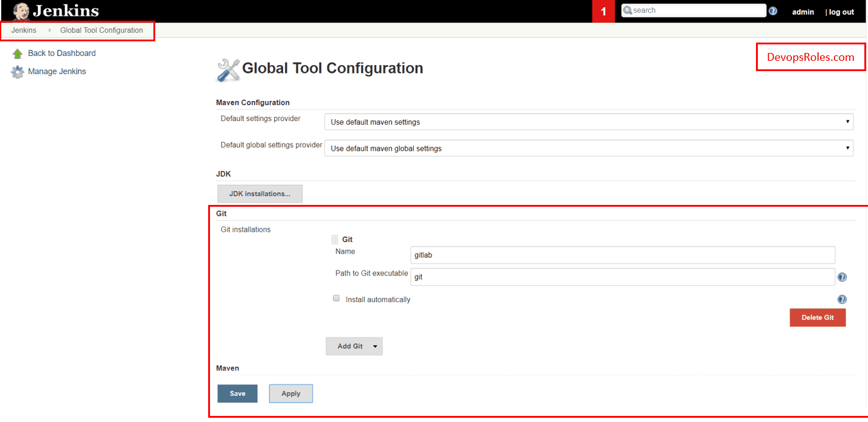Expand the Add Git dropdown arrow
This screenshot has height=422, width=868.
pos(374,345)
